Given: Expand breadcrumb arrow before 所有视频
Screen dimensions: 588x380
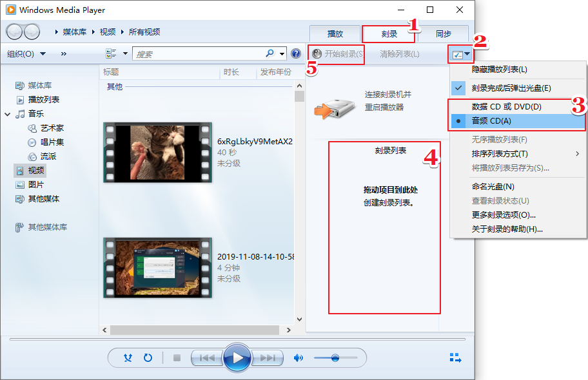Looking at the screenshot, I should (x=122, y=32).
